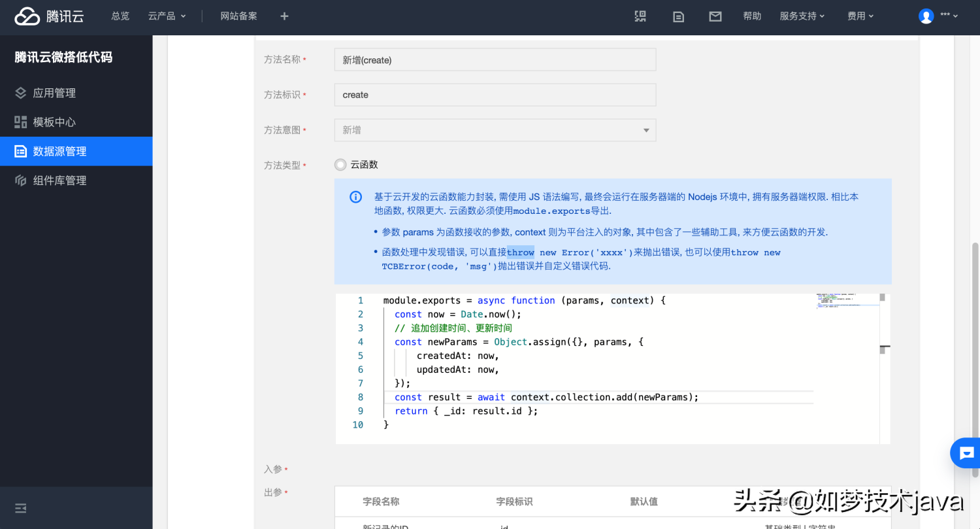Click the 方法名称 input field
The height and width of the screenshot is (529, 980).
495,60
